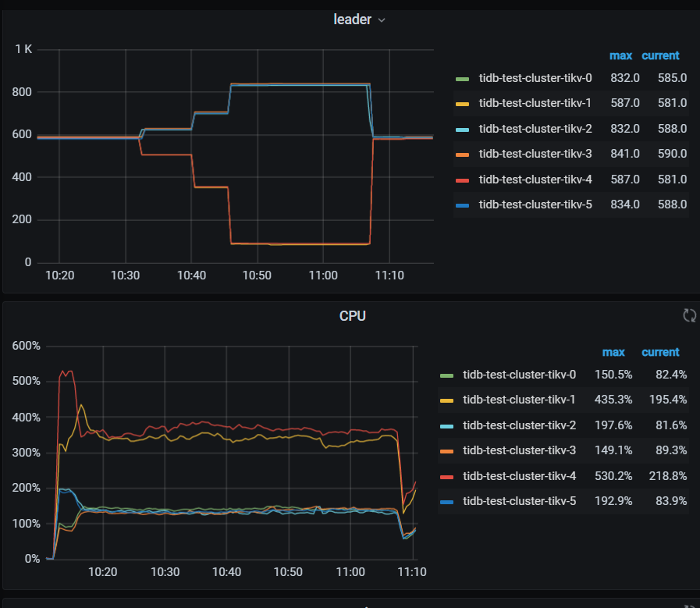Show only tidb-test-cluster-tikv-0 in CPU legend
The image size is (700, 608).
(x=519, y=375)
